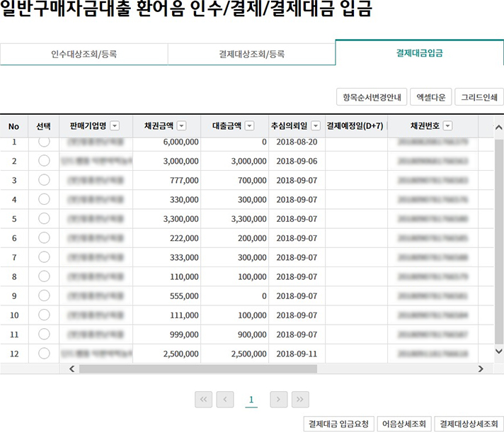504x433 pixels.
Task: Click the 엑셀다운 button
Action: pos(429,97)
